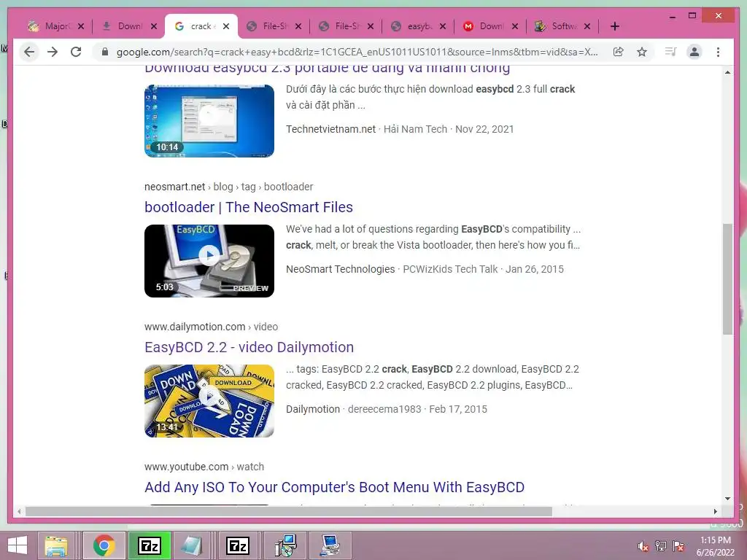The image size is (747, 560).
Task: Go forward to the next page
Action: tap(53, 52)
